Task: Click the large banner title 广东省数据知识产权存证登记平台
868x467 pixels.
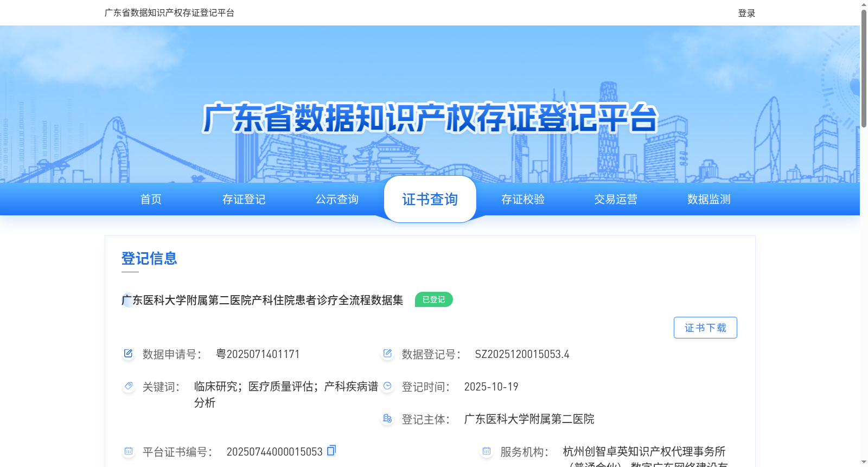Action: 430,118
